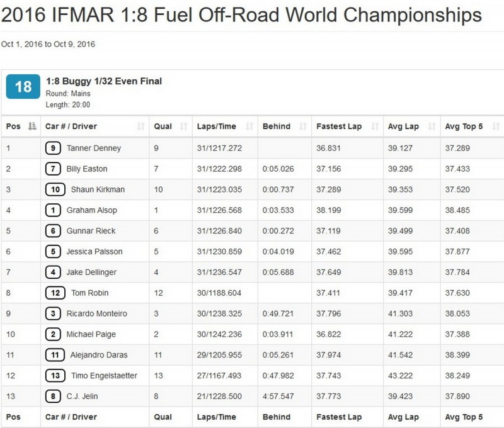
Task: Click Avg Top 5 sort arrows
Action: click(x=496, y=126)
